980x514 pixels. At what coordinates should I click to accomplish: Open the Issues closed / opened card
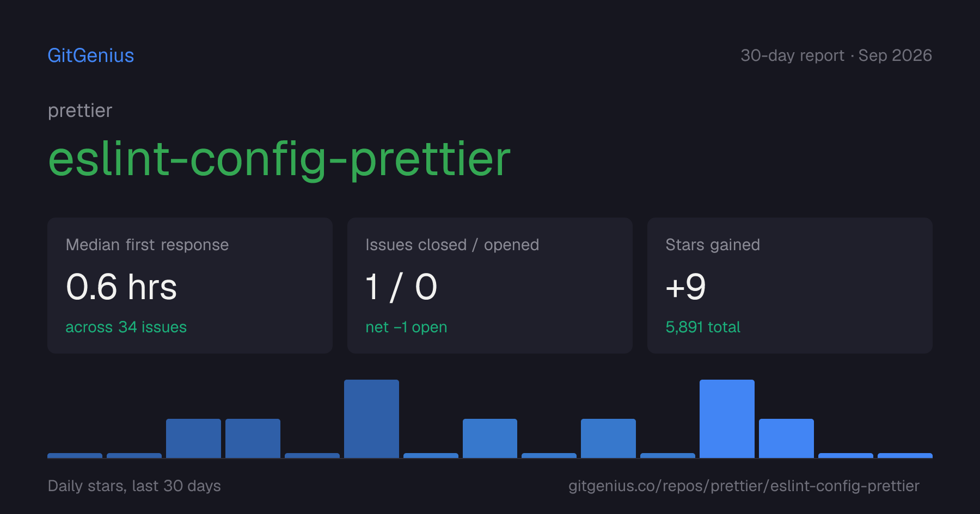pyautogui.click(x=490, y=286)
